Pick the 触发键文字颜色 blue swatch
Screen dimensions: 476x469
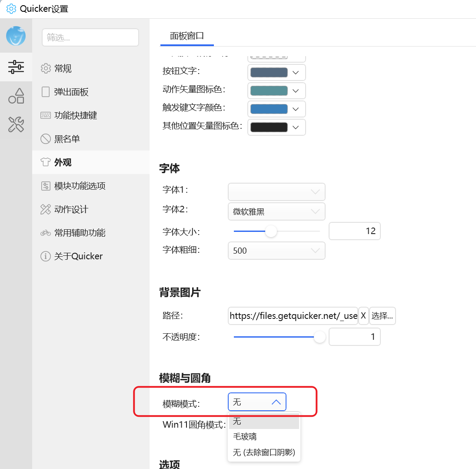(x=269, y=109)
